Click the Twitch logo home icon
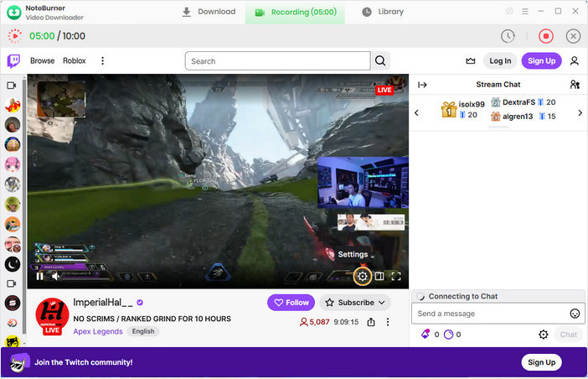This screenshot has width=588, height=379. pyautogui.click(x=13, y=60)
